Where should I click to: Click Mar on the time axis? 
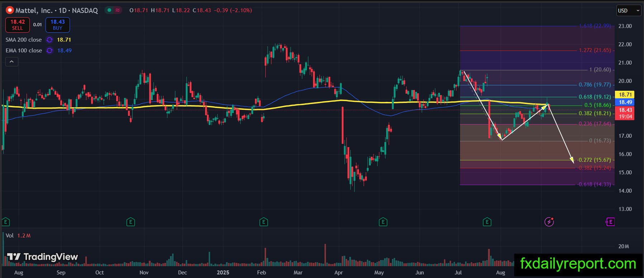[298, 273]
